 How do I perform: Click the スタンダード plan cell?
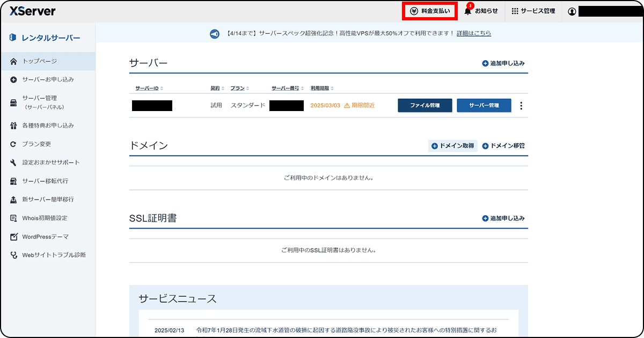pyautogui.click(x=248, y=106)
